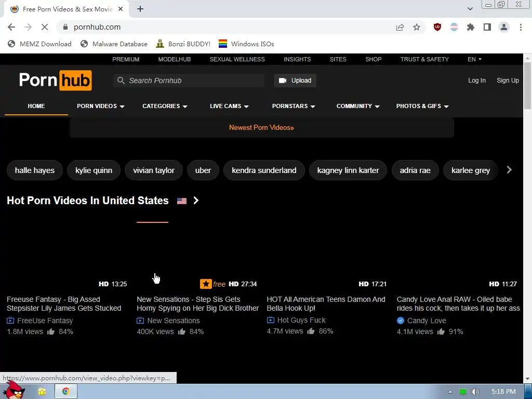The width and height of the screenshot is (532, 399).
Task: Click the 5:18 PM taskbar clock
Action: point(503,392)
